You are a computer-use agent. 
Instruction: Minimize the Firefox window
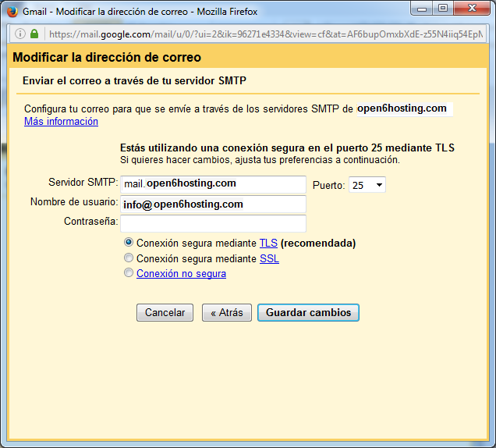(422, 9)
